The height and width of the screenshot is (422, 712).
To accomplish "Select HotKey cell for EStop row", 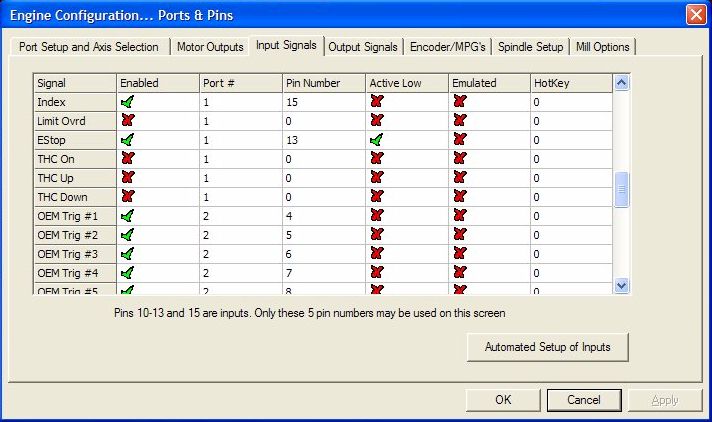I will coord(571,140).
